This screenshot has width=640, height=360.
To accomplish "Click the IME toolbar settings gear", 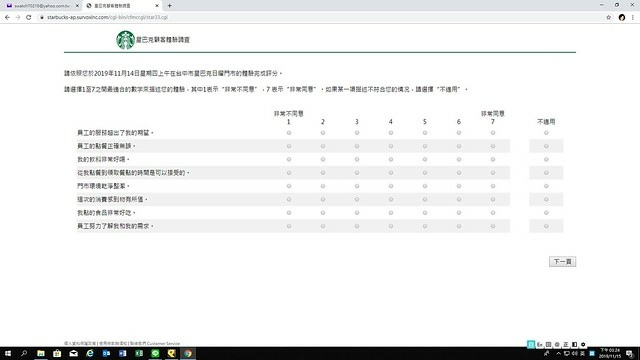I will [583, 344].
